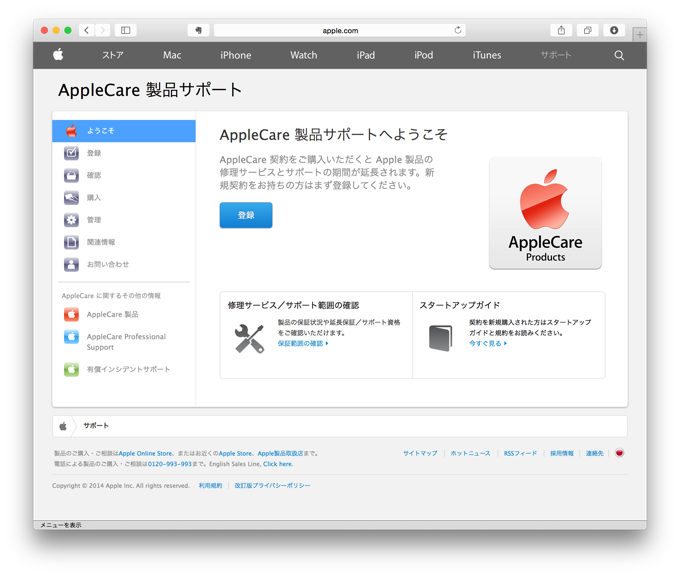Open the Apple製品取扱店 footer link
Screen dimensions: 680x577
pyautogui.click(x=280, y=453)
